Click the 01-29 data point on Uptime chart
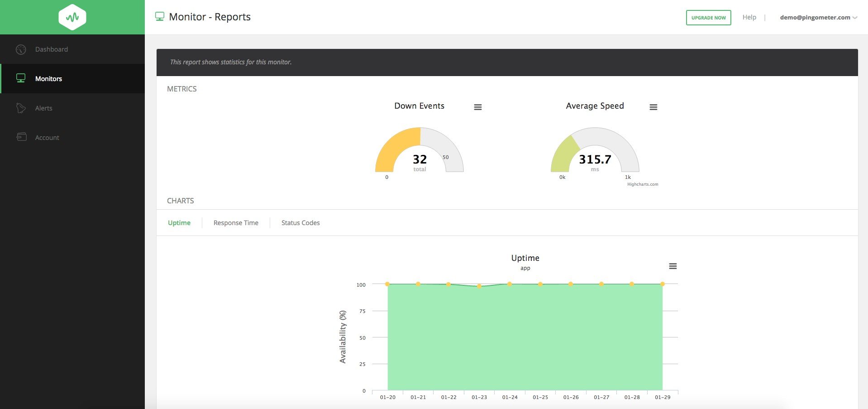 tap(663, 284)
